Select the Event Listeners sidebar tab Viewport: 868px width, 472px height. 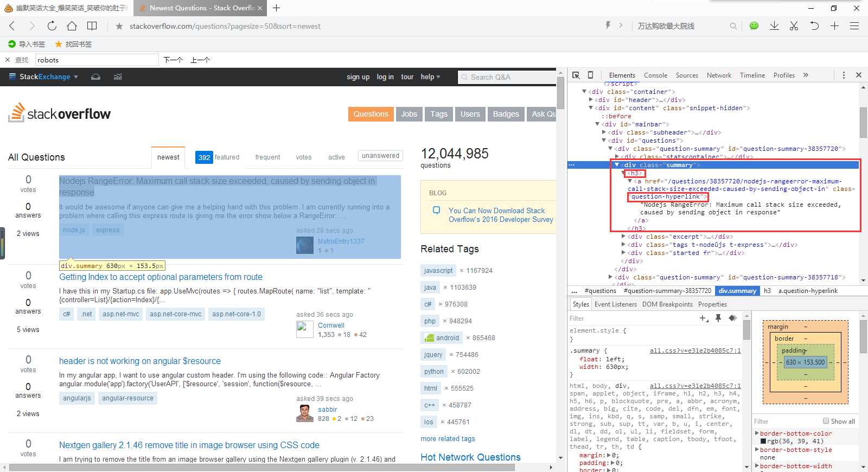tap(616, 304)
